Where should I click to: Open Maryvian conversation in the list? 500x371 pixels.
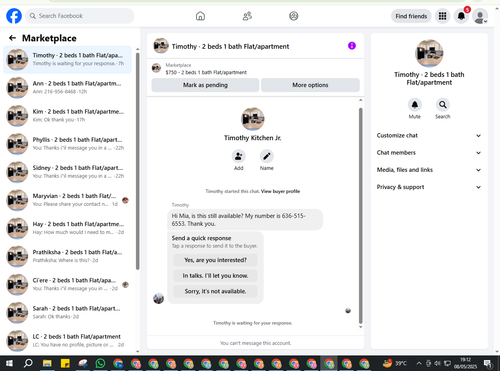tap(67, 200)
